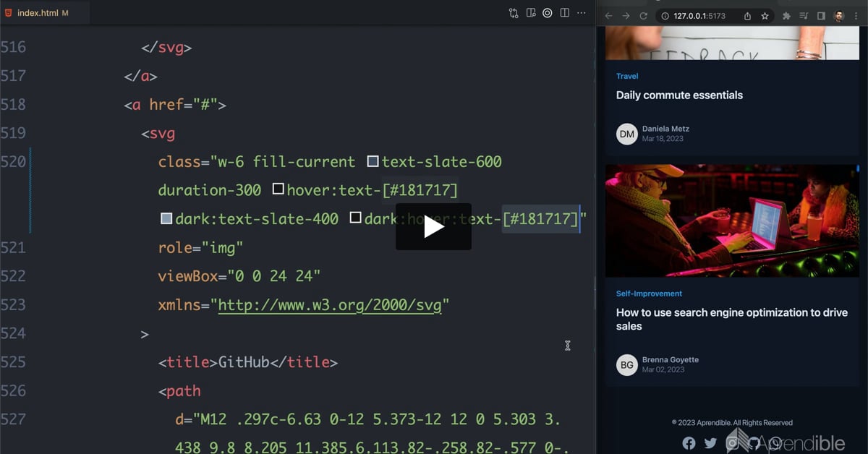
Task: Open color swatch before dark:hover:text-[#181717]
Action: pyautogui.click(x=355, y=218)
